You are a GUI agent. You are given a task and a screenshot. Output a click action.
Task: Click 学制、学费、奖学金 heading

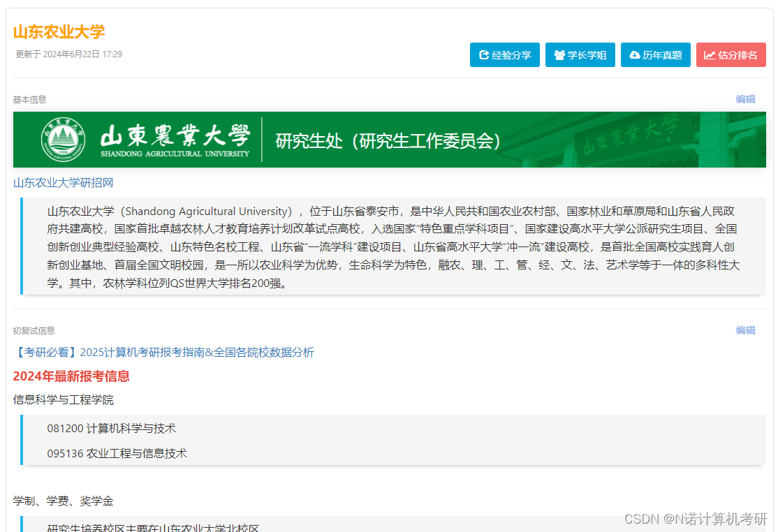tap(63, 501)
